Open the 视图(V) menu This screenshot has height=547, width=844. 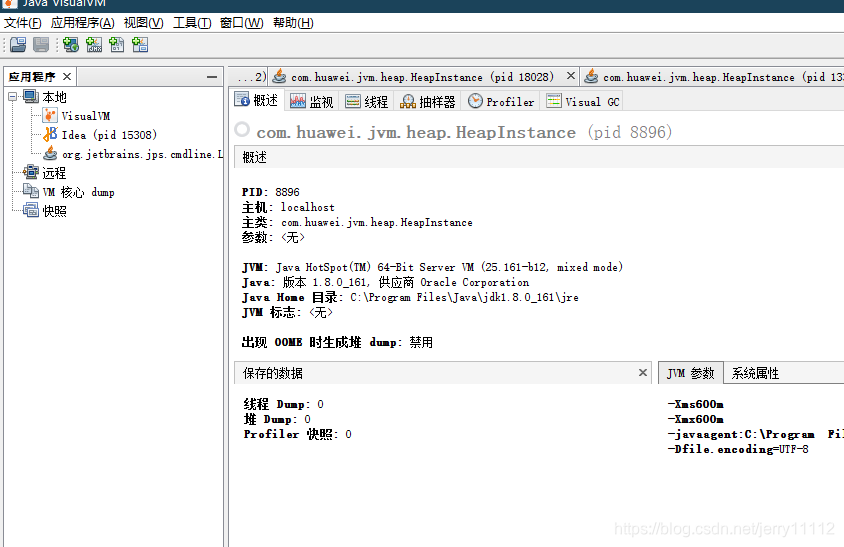pos(144,23)
